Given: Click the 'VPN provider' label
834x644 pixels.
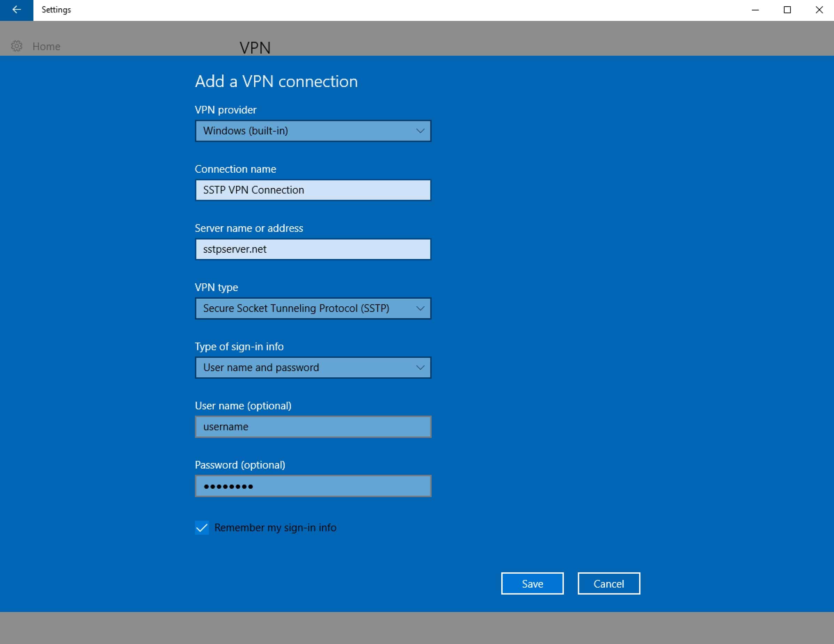Looking at the screenshot, I should pos(225,110).
